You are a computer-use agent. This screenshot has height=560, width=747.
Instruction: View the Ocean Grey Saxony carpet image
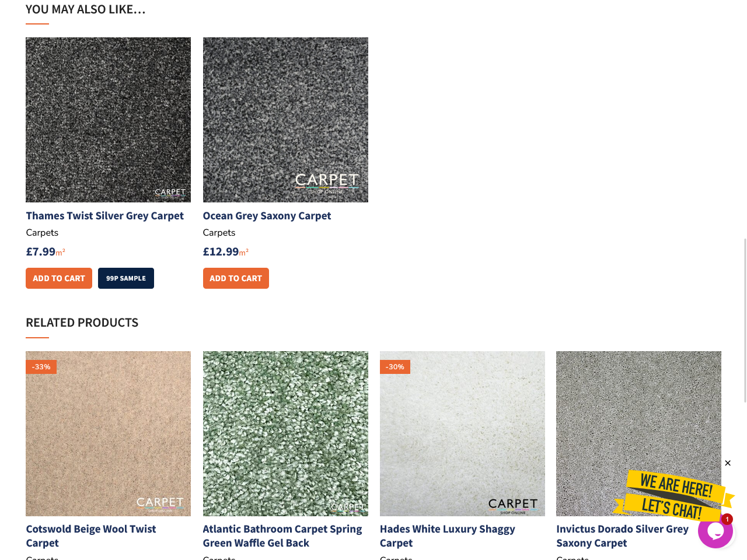pyautogui.click(x=285, y=120)
